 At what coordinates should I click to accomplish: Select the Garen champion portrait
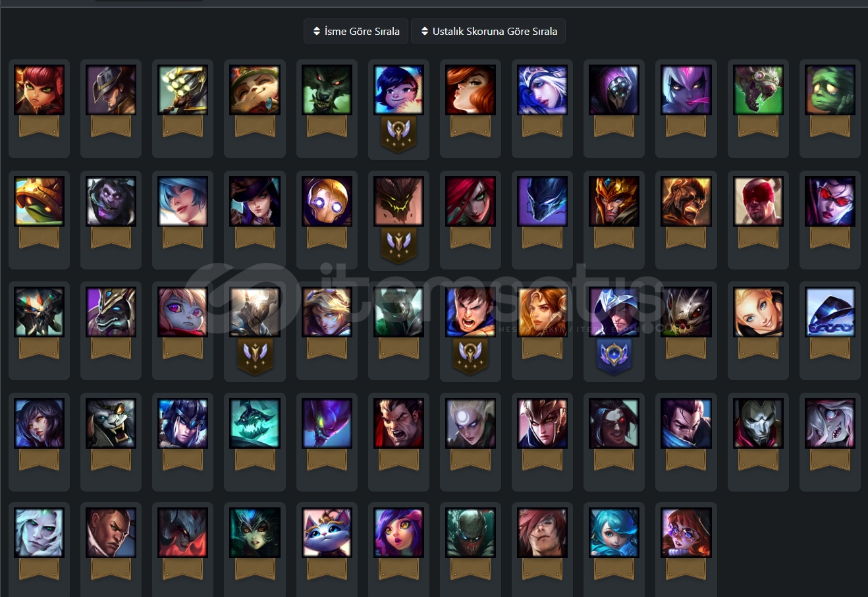point(470,312)
